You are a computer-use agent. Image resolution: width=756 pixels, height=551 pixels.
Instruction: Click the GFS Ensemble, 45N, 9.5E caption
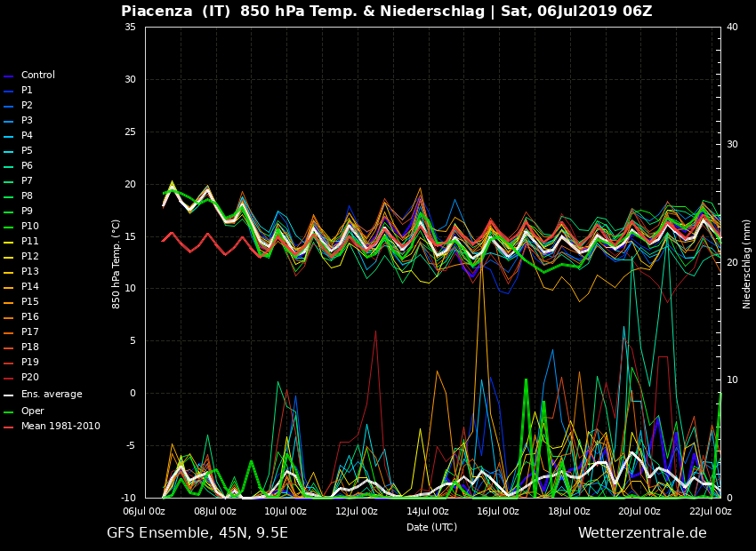[x=197, y=533]
